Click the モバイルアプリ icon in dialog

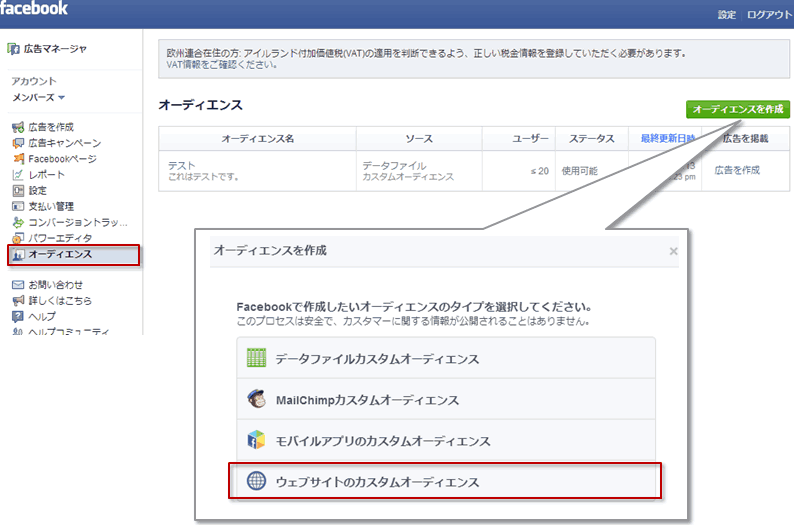point(256,440)
